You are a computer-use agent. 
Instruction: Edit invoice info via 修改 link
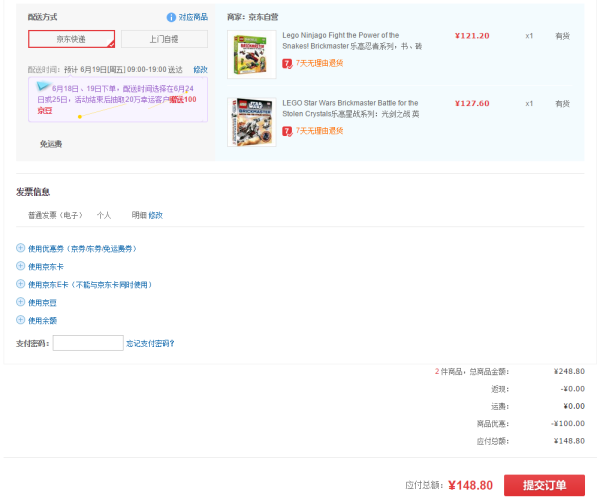[155, 215]
